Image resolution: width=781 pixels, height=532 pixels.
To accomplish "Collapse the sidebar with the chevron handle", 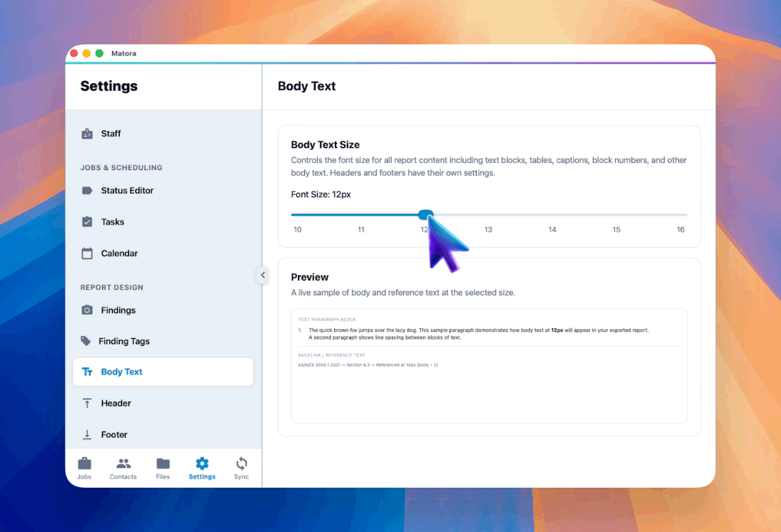I will click(x=263, y=275).
